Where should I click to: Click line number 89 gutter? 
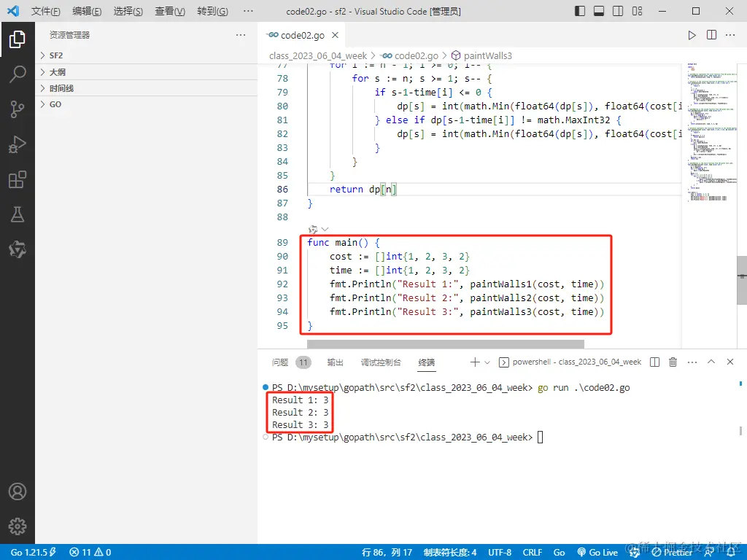[282, 243]
